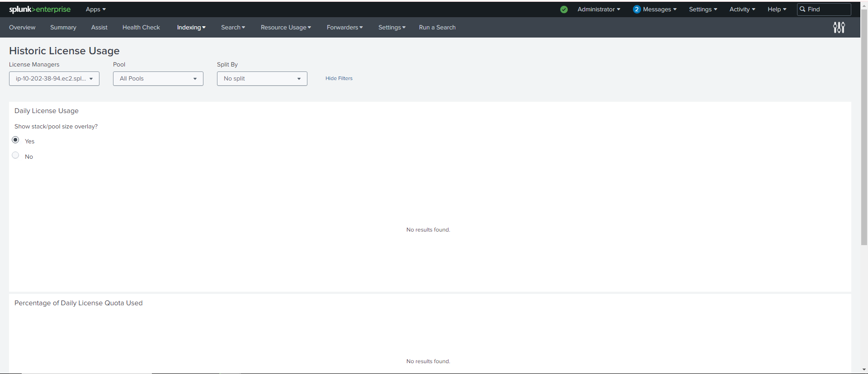Open the Health Check tab

[141, 28]
